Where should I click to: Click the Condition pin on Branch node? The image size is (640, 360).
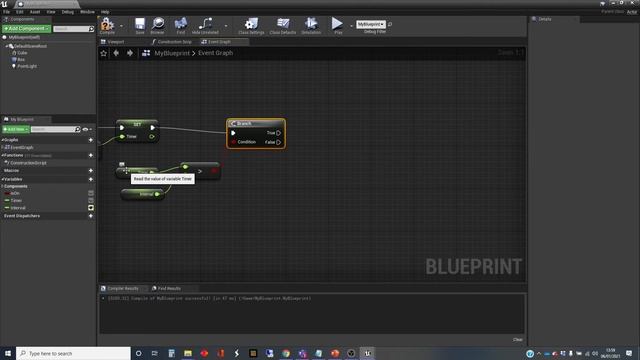click(x=233, y=142)
